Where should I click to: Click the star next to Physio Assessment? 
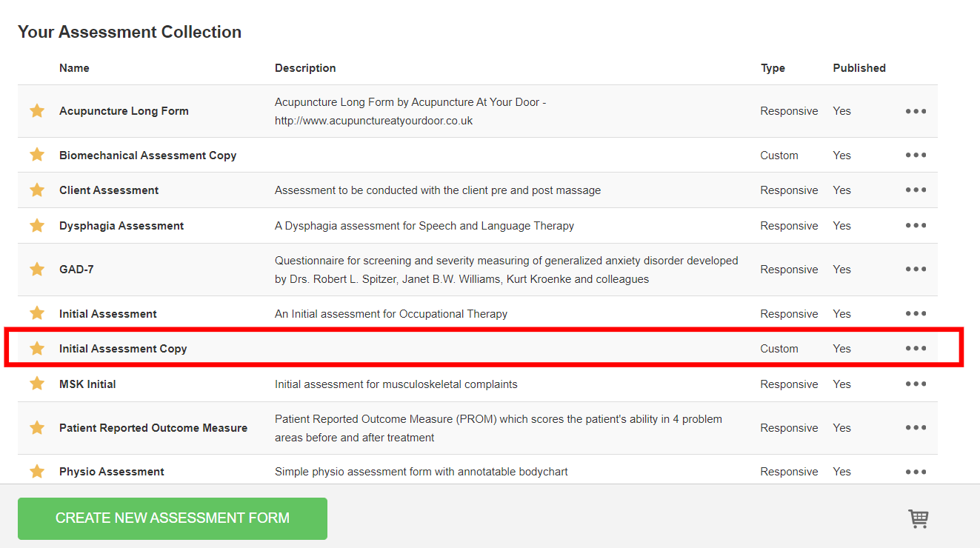[x=37, y=472]
